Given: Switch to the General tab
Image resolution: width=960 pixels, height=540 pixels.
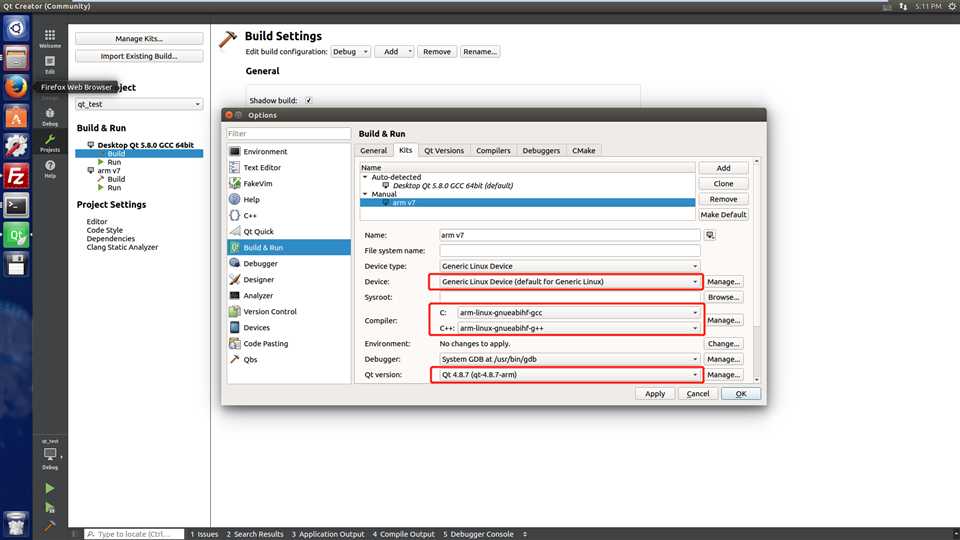Looking at the screenshot, I should (x=373, y=151).
